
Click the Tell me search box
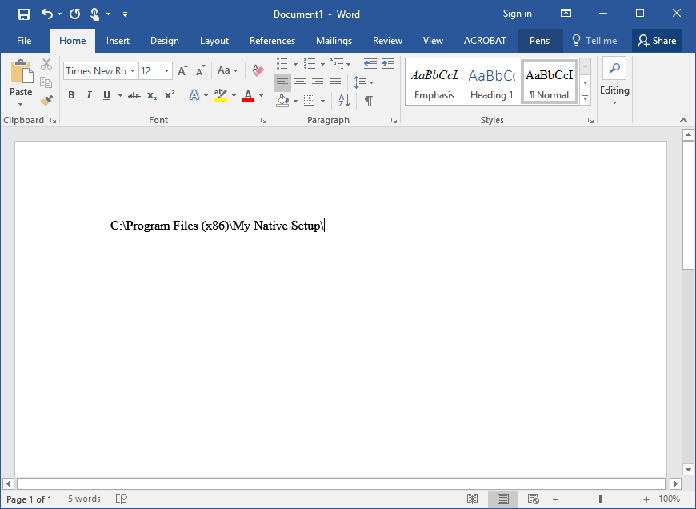pyautogui.click(x=595, y=41)
